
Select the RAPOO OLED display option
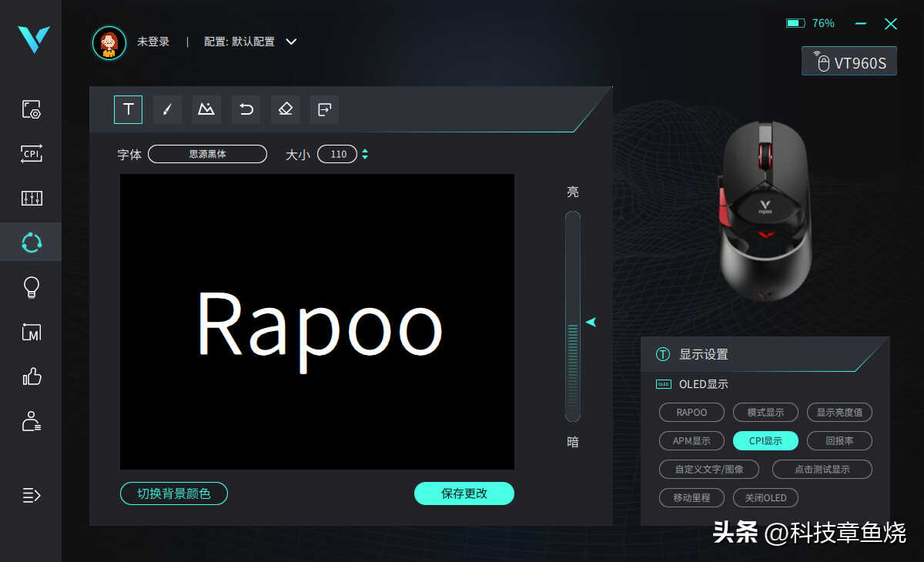point(691,413)
